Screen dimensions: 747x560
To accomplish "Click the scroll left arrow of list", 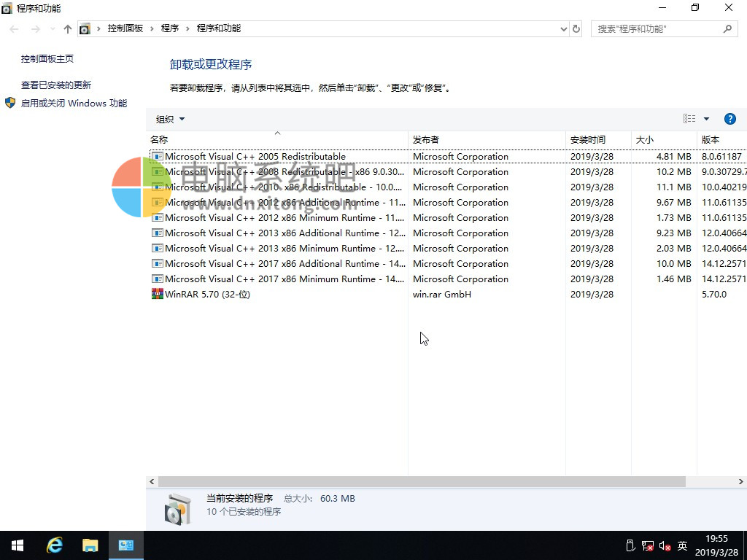I will coord(152,481).
